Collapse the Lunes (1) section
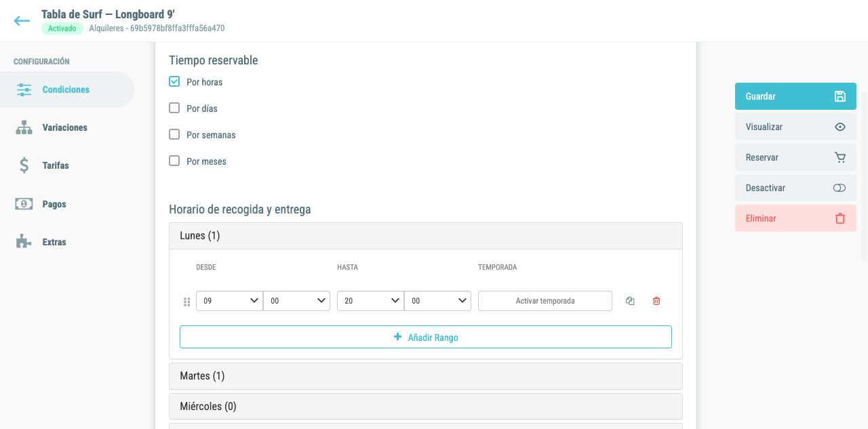This screenshot has width=868, height=429. pyautogui.click(x=426, y=236)
